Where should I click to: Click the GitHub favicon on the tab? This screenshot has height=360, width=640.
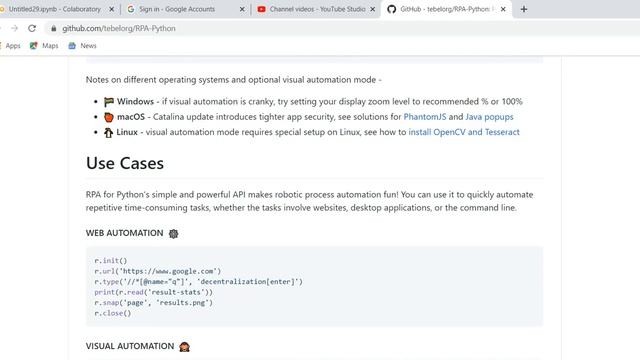391,9
